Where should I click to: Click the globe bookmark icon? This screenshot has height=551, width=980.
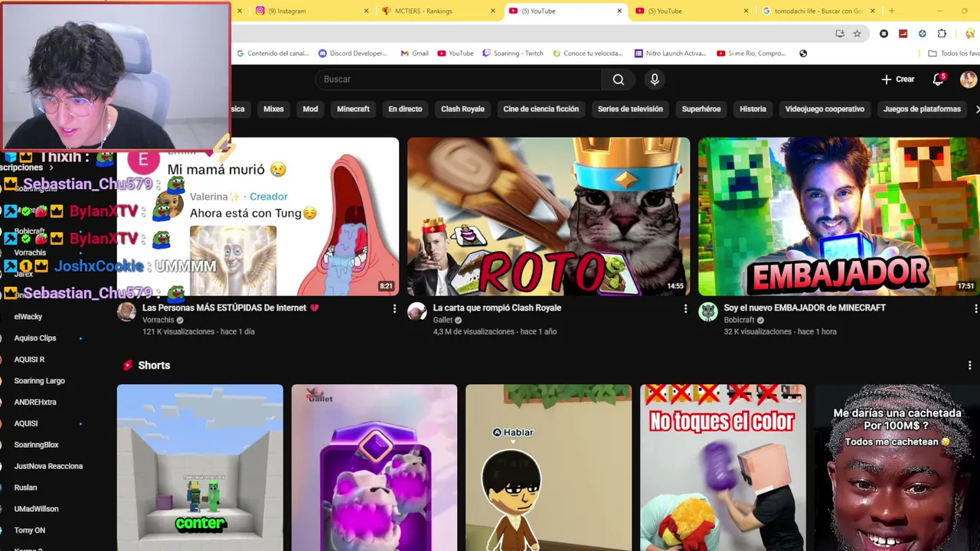803,54
